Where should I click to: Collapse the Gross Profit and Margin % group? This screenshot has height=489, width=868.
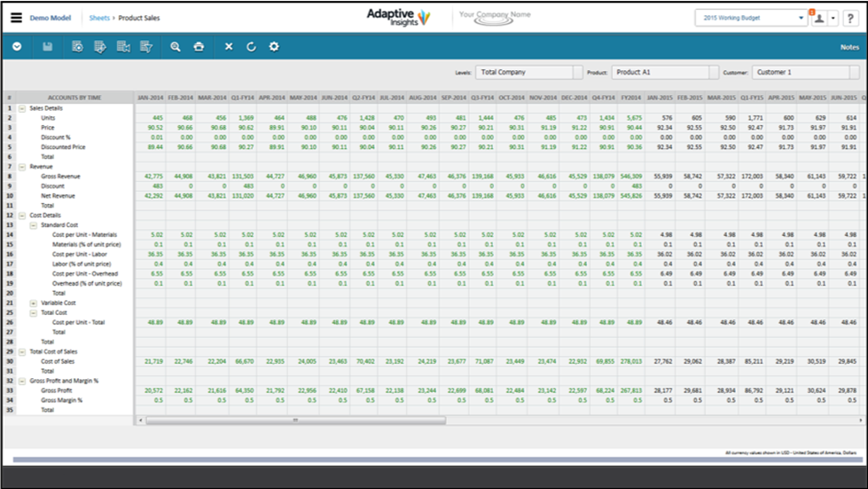[22, 381]
